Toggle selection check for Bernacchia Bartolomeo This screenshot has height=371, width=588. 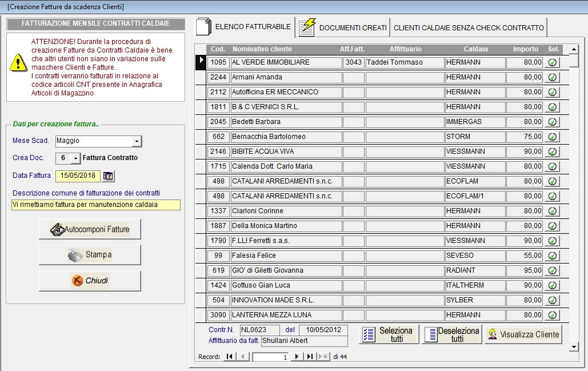[553, 137]
